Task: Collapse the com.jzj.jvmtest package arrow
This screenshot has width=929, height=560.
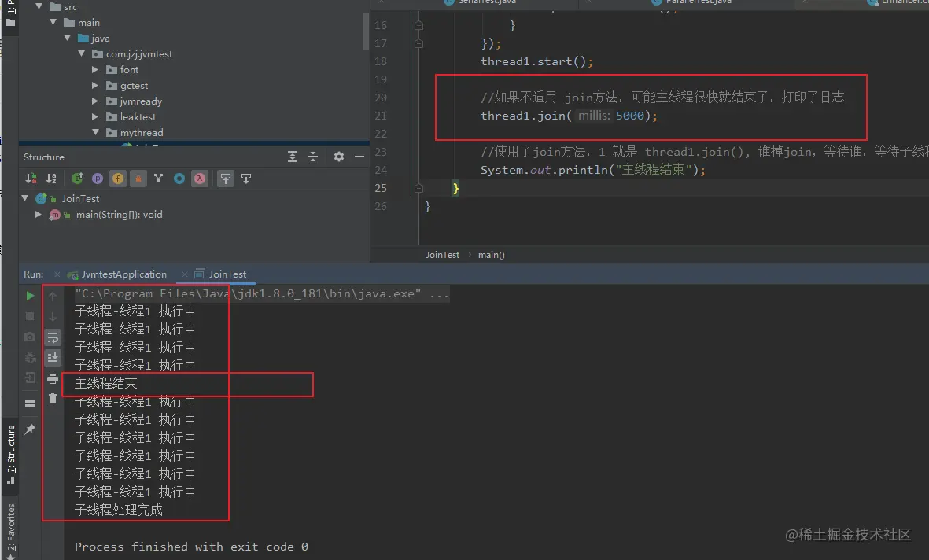Action: click(82, 54)
